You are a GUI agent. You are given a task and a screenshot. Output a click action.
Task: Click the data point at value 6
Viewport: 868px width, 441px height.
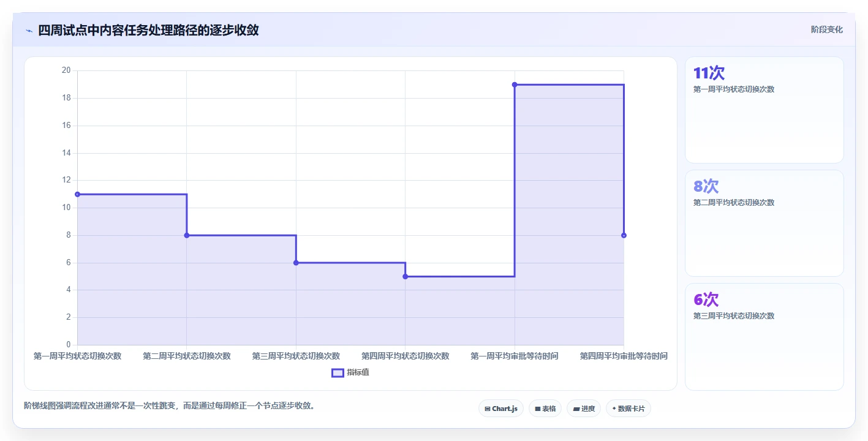click(x=296, y=263)
